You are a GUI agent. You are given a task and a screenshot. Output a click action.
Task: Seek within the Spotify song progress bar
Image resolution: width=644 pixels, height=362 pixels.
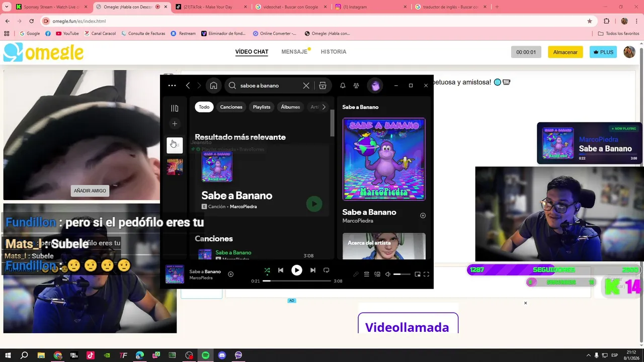(297, 281)
